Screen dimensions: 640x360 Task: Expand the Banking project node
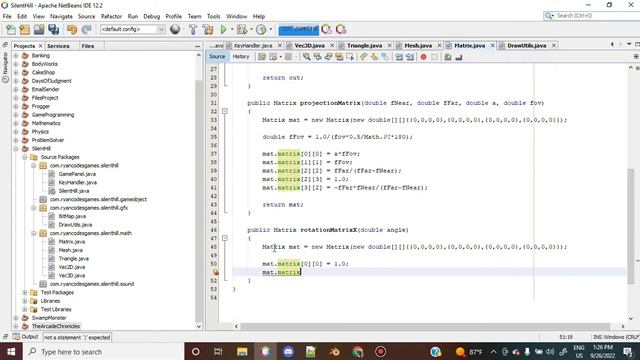click(16, 56)
